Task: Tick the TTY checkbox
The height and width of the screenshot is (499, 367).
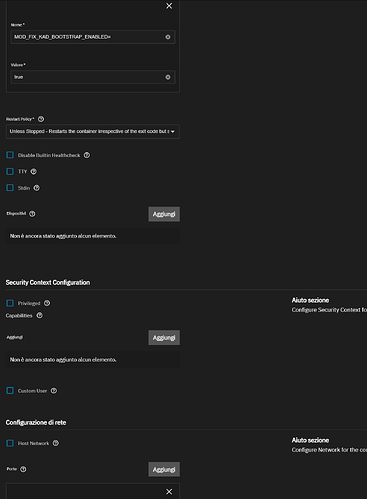Action: point(10,171)
